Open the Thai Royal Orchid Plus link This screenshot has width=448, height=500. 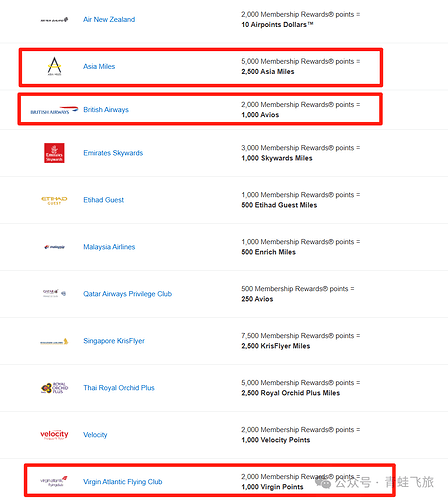point(119,388)
